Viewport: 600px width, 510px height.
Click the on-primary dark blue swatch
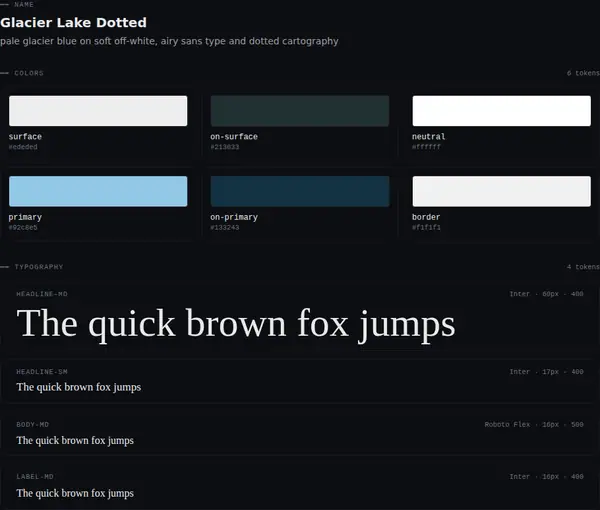point(300,191)
